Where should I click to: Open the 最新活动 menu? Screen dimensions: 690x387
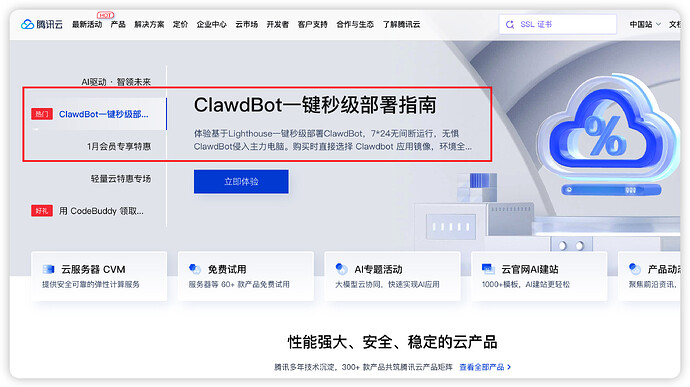(x=87, y=25)
